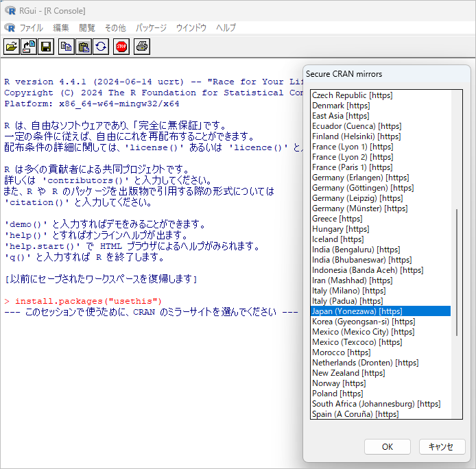The image size is (476, 469).
Task: Open the その他 menu
Action: click(x=115, y=27)
